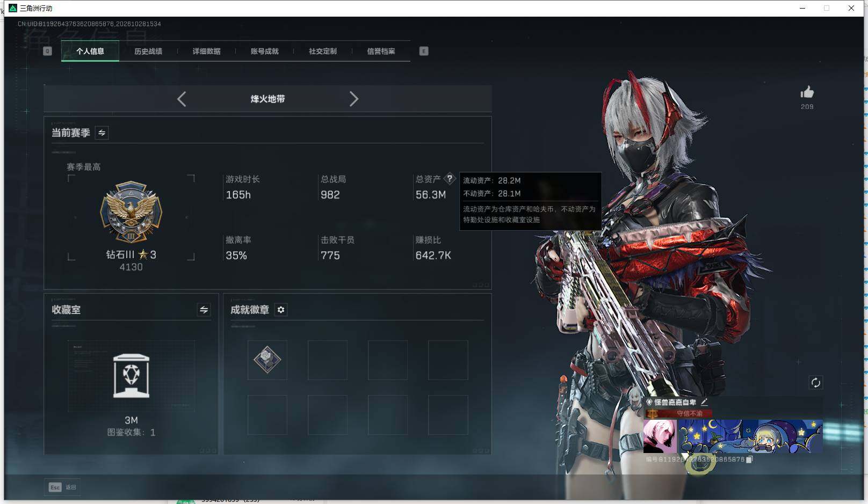Click the 返回 back button
Image resolution: width=868 pixels, height=504 pixels.
pyautogui.click(x=71, y=487)
